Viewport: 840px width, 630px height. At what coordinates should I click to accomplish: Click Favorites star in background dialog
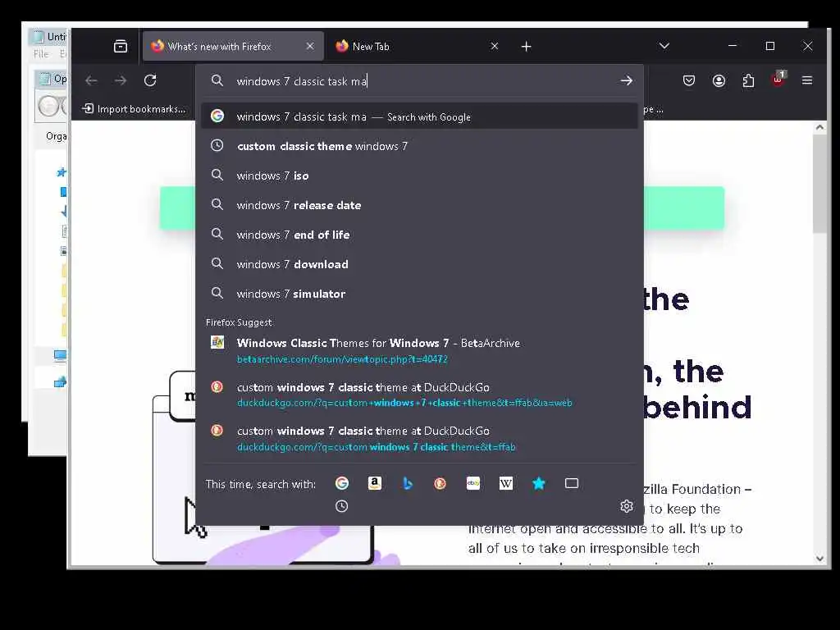point(61,172)
